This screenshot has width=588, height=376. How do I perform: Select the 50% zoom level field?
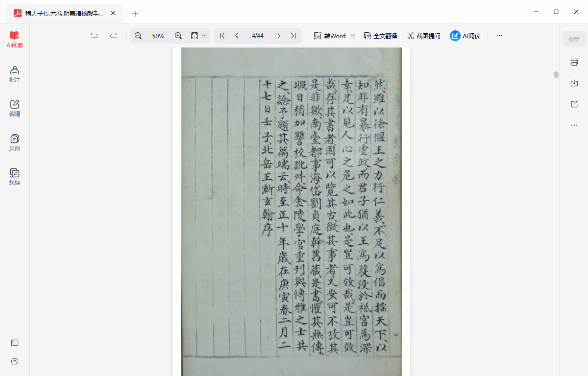pyautogui.click(x=158, y=36)
